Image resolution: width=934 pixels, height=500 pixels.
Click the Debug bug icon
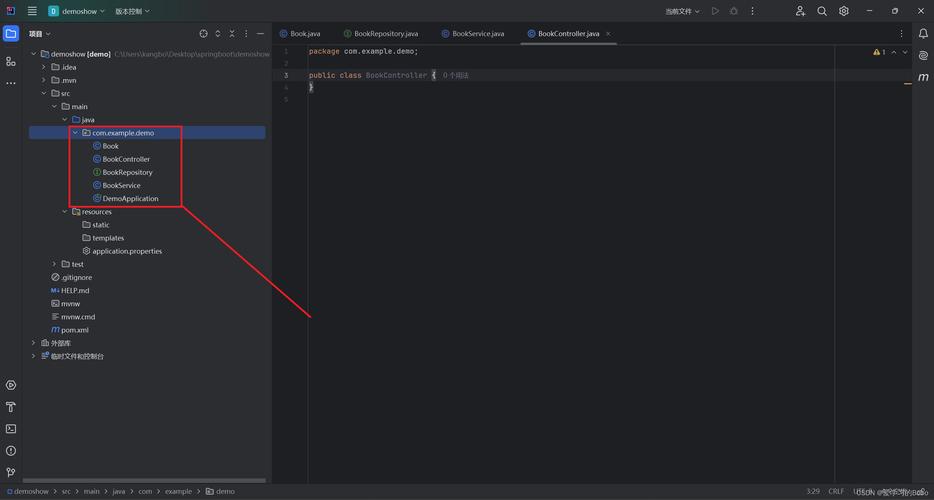click(734, 11)
